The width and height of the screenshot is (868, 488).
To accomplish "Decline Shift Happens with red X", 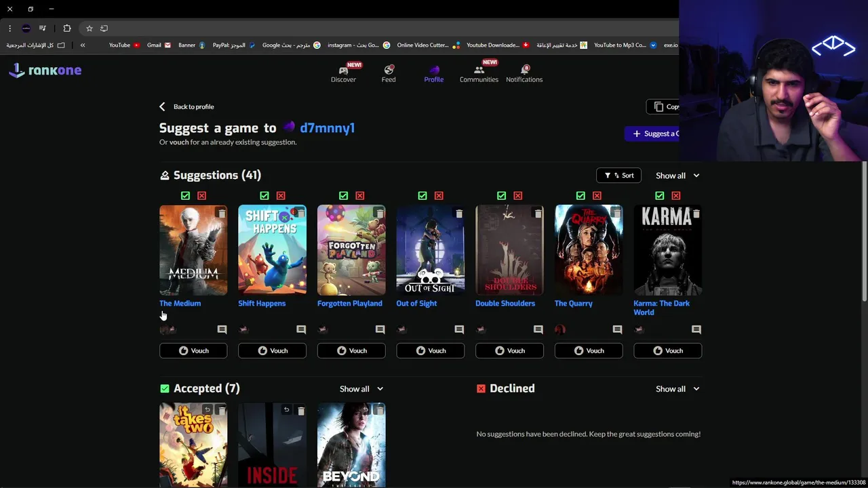I will 281,195.
